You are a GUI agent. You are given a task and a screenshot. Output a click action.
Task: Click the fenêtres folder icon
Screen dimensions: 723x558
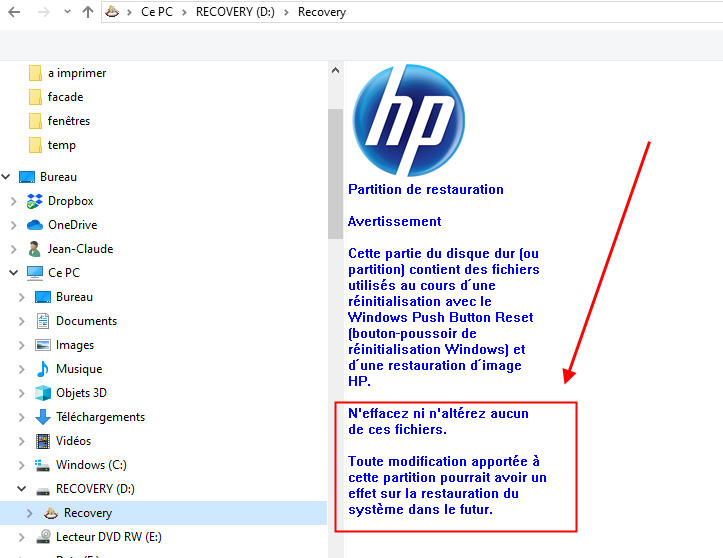coord(35,121)
